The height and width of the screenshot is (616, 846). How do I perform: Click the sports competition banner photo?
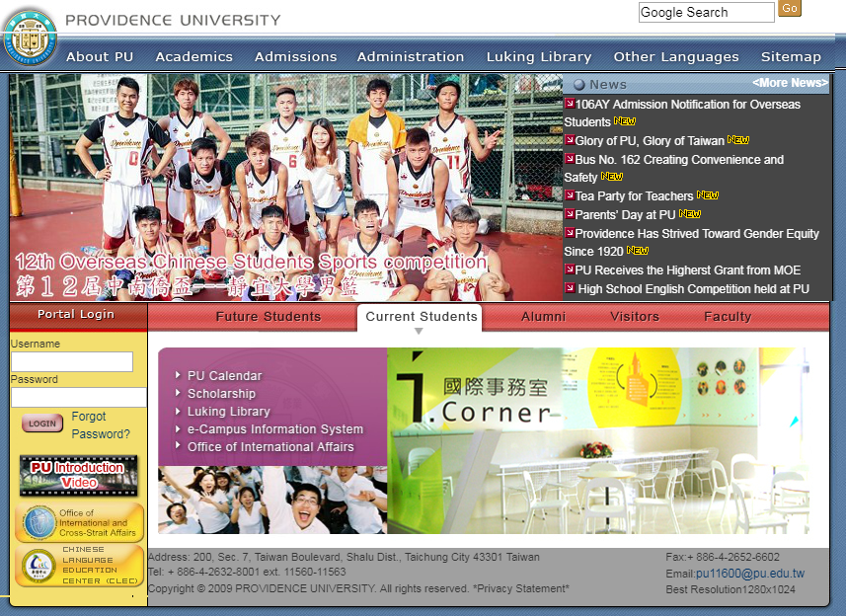(286, 188)
